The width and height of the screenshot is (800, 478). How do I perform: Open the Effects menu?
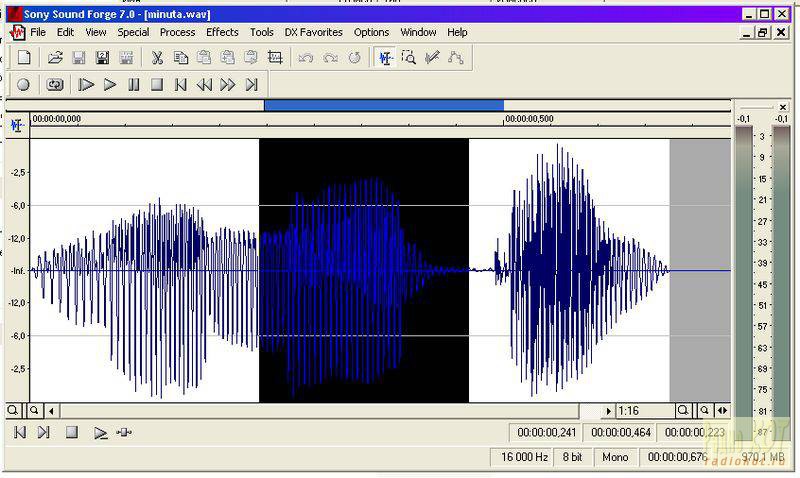(222, 32)
